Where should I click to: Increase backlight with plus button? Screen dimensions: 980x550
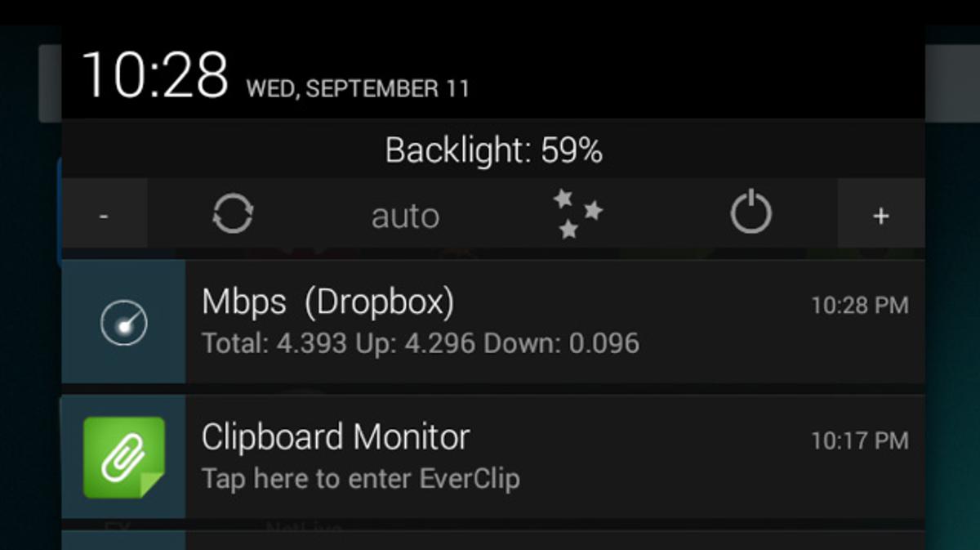(x=880, y=216)
